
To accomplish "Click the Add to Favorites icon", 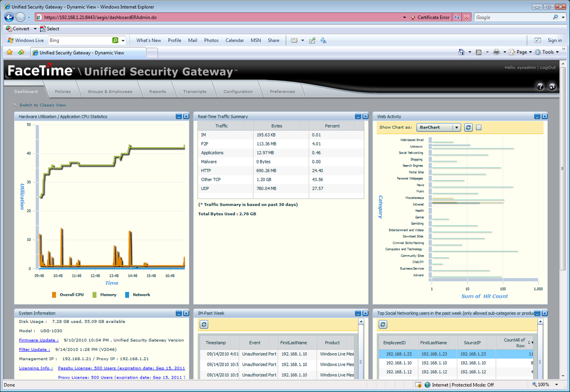I will tap(21, 53).
